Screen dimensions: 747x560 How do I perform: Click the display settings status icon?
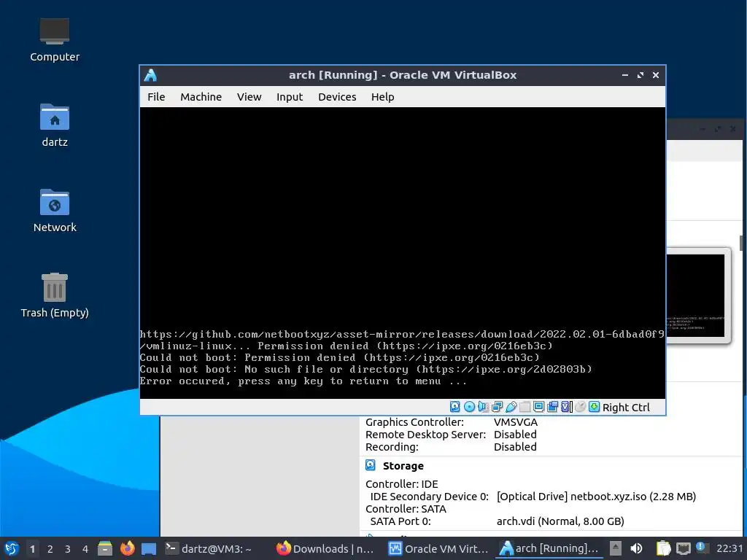coord(539,407)
